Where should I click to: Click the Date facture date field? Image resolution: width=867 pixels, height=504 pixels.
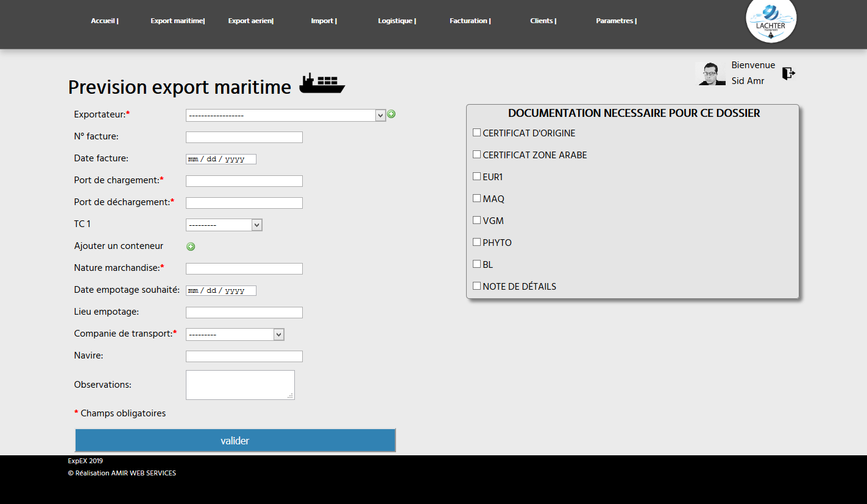tap(221, 159)
